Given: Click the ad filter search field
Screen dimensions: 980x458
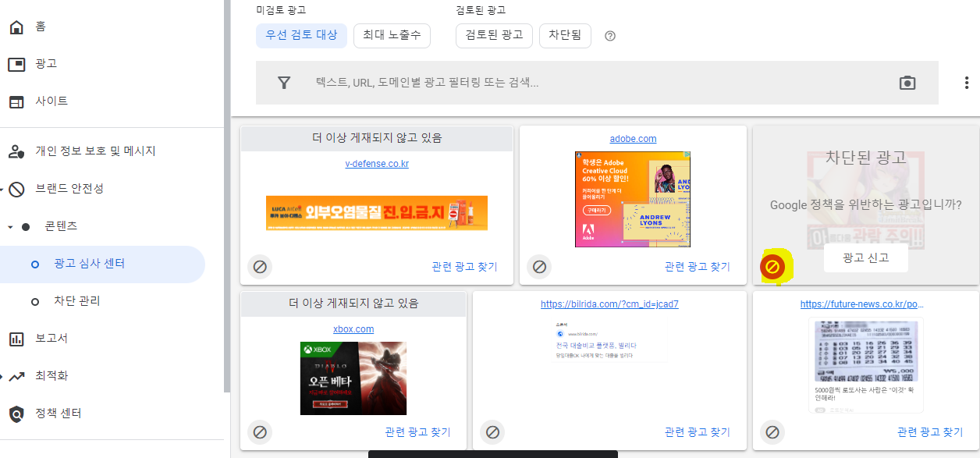Looking at the screenshot, I should pyautogui.click(x=597, y=83).
